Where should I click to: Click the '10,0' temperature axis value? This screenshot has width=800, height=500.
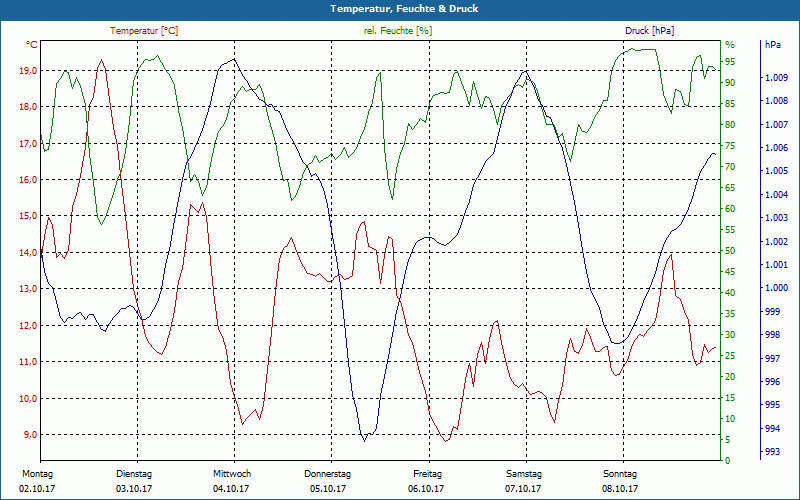click(28, 398)
